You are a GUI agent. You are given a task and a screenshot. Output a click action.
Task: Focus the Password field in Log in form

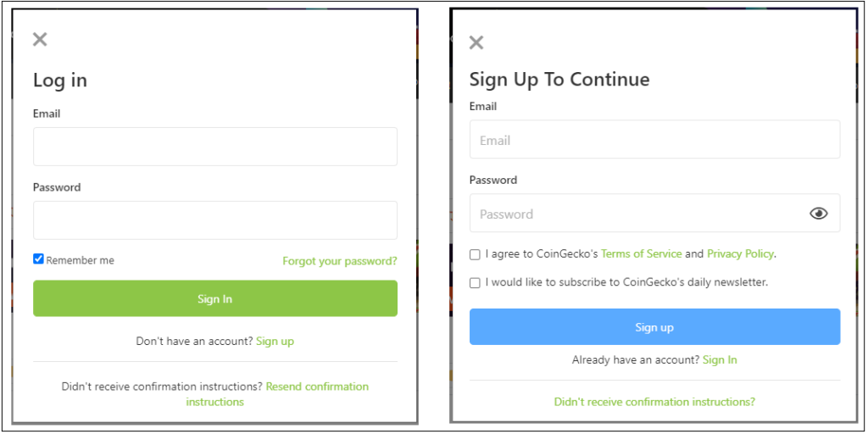215,220
